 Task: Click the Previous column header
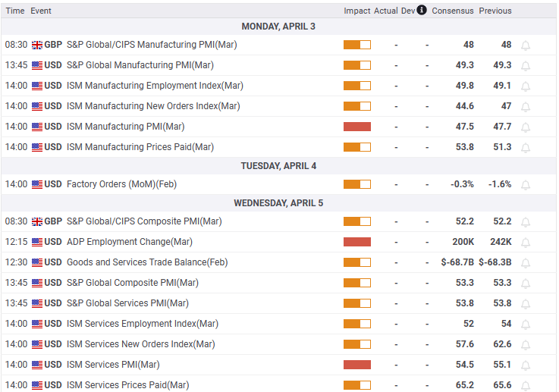pyautogui.click(x=495, y=11)
